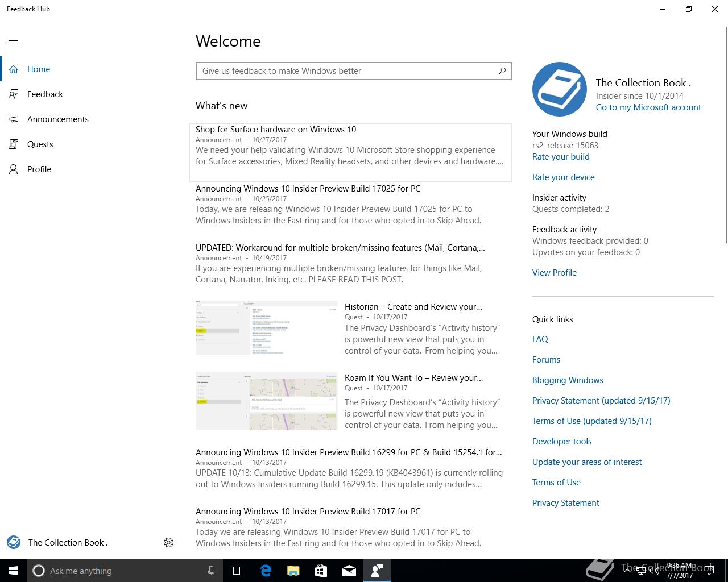Open the FAQ quick link
Image resolution: width=728 pixels, height=582 pixels.
coord(540,339)
